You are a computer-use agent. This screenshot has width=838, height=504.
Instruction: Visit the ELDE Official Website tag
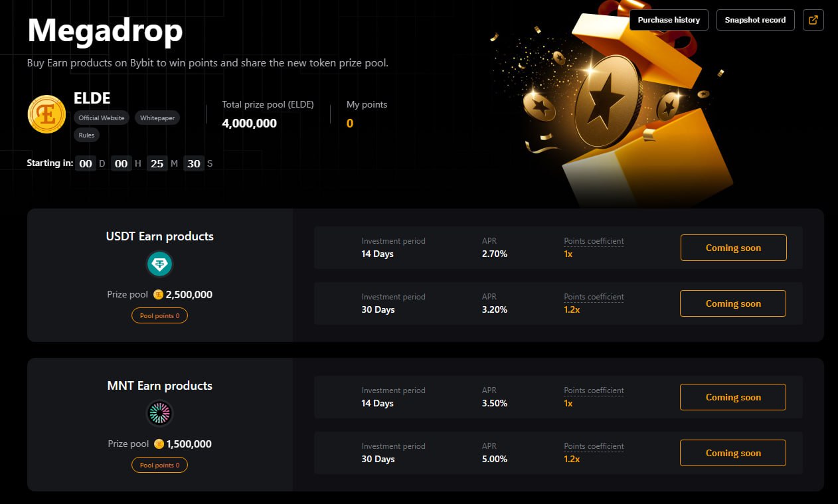[102, 118]
